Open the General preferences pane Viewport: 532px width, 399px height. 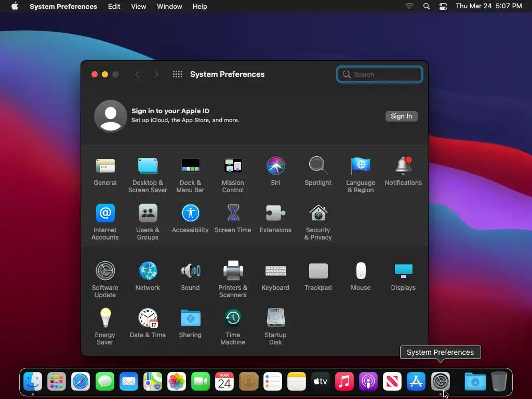[105, 171]
